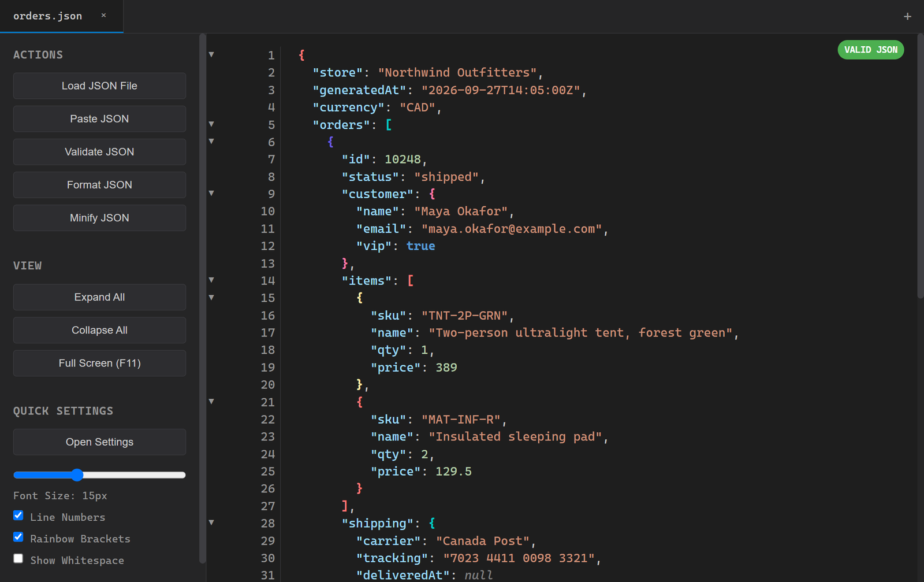Click the editor vertical scrollbar thumb
This screenshot has width=924, height=582.
(x=921, y=166)
